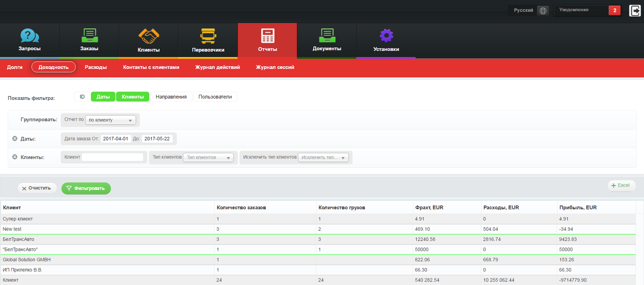The image size is (644, 285).
Task: Export the report to Excel
Action: [x=621, y=185]
